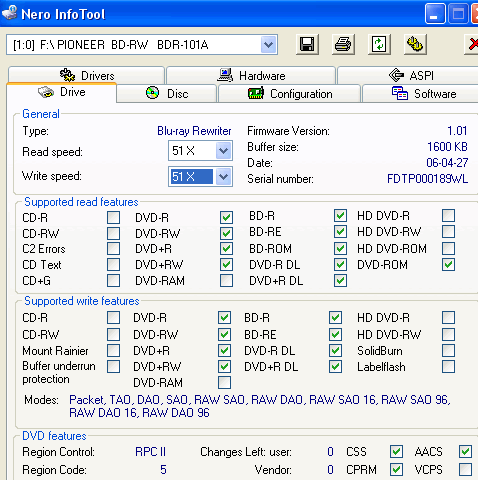Toggle DVD+R DL write checkbox
This screenshot has height=480, width=478.
tap(335, 366)
